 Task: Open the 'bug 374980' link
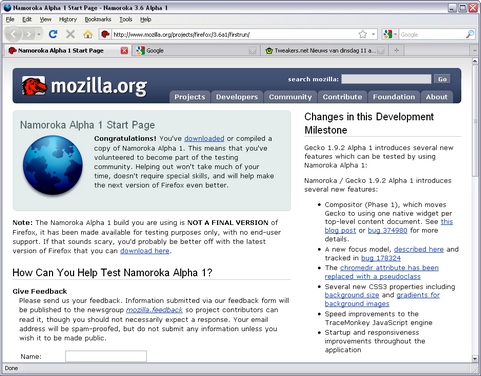(x=387, y=230)
